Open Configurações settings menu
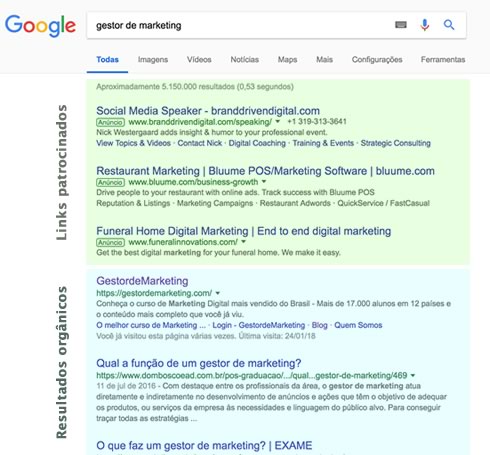The height and width of the screenshot is (455, 490). [377, 60]
